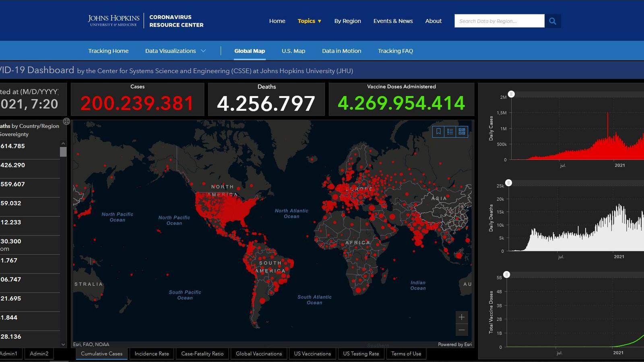The height and width of the screenshot is (362, 644).
Task: Select the list row showing 426.290
Action: click(x=30, y=169)
